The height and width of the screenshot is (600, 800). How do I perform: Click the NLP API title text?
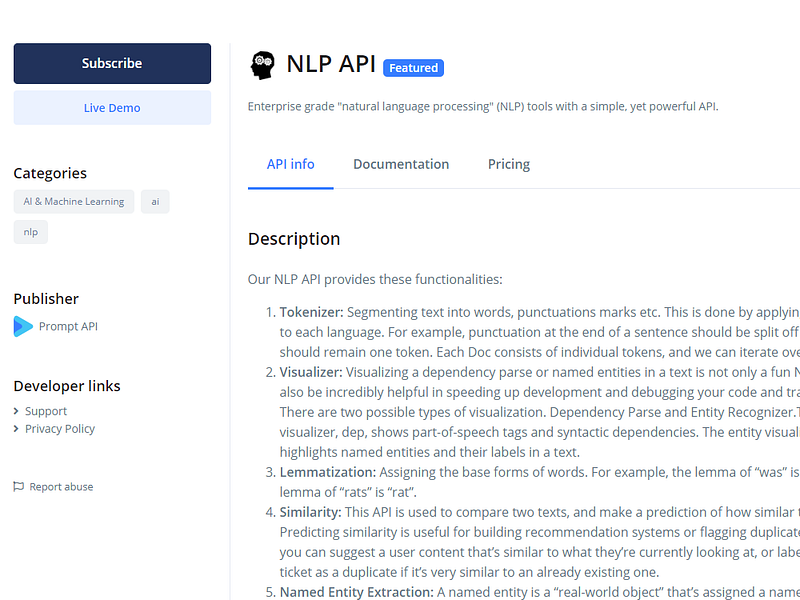(x=331, y=64)
